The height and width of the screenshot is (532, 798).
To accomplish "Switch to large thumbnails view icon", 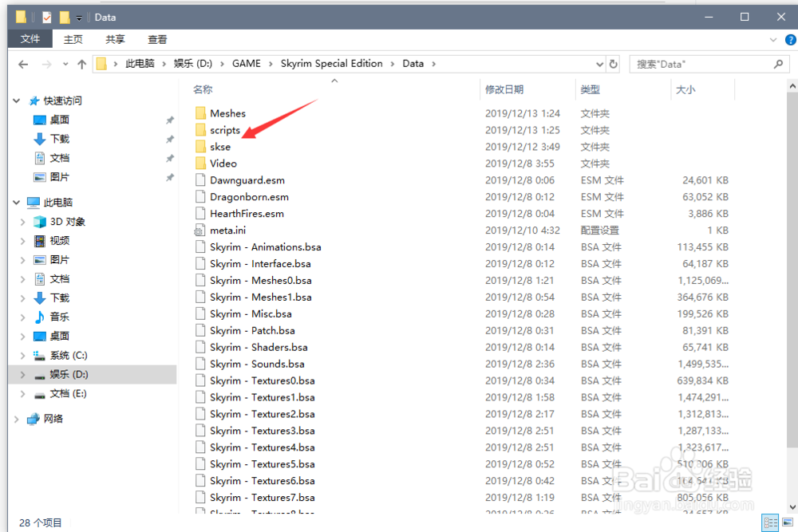I will click(788, 522).
